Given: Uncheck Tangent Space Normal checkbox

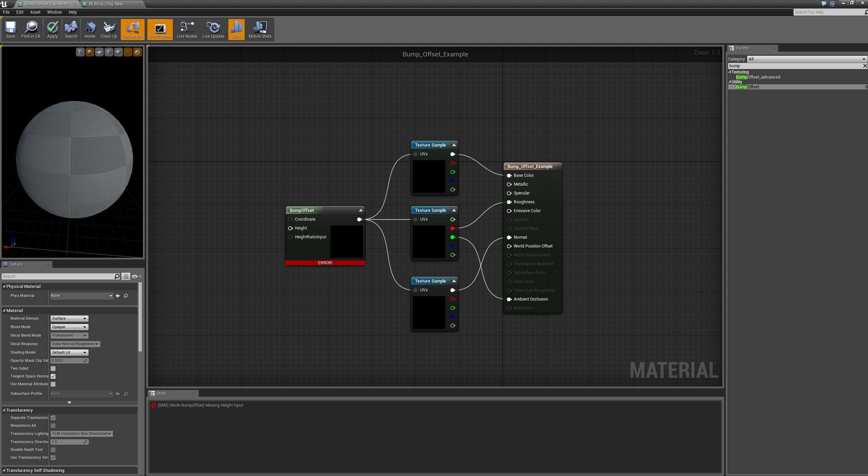Looking at the screenshot, I should [x=53, y=376].
